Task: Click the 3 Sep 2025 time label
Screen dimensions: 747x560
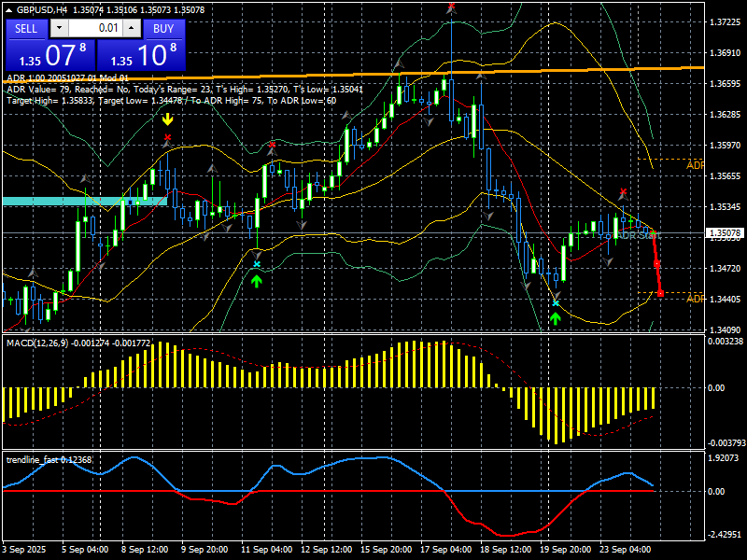Action: point(24,549)
